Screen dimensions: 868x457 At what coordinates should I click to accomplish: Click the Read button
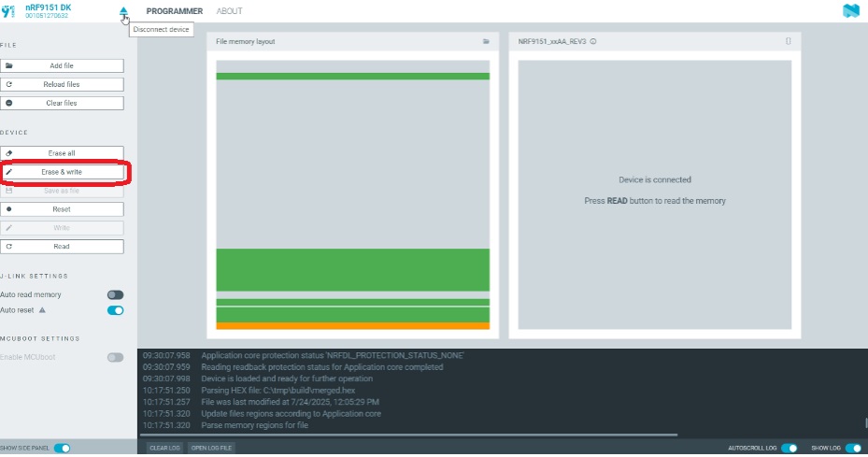(62, 247)
